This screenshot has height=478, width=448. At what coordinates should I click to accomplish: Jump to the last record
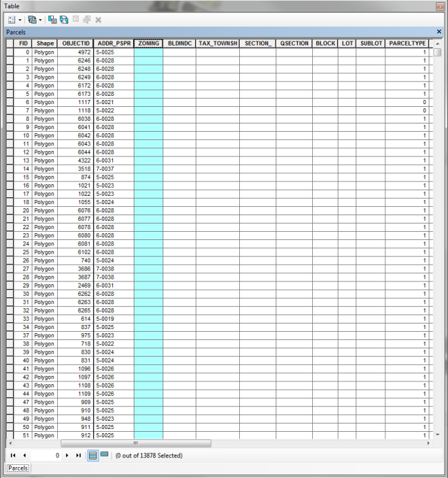tap(78, 455)
